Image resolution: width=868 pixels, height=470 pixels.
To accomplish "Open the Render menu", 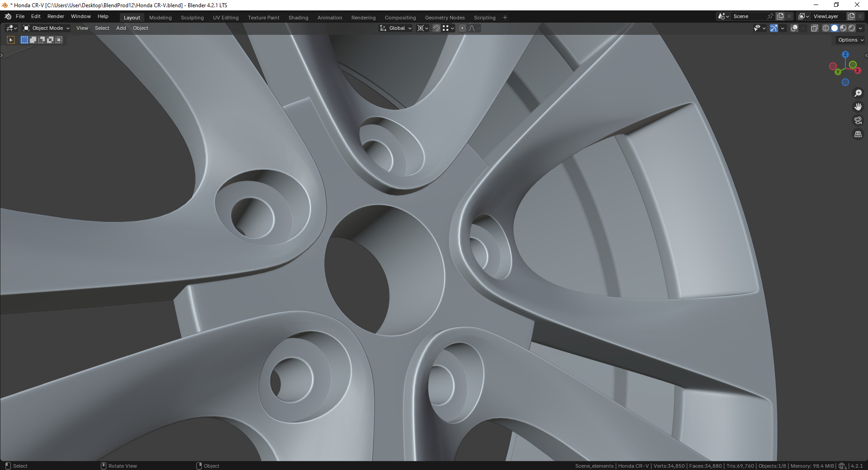I will pyautogui.click(x=56, y=16).
